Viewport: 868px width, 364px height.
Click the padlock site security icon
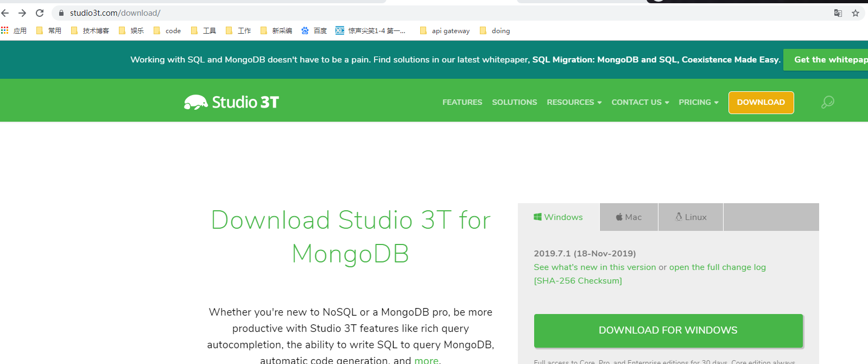(x=61, y=13)
